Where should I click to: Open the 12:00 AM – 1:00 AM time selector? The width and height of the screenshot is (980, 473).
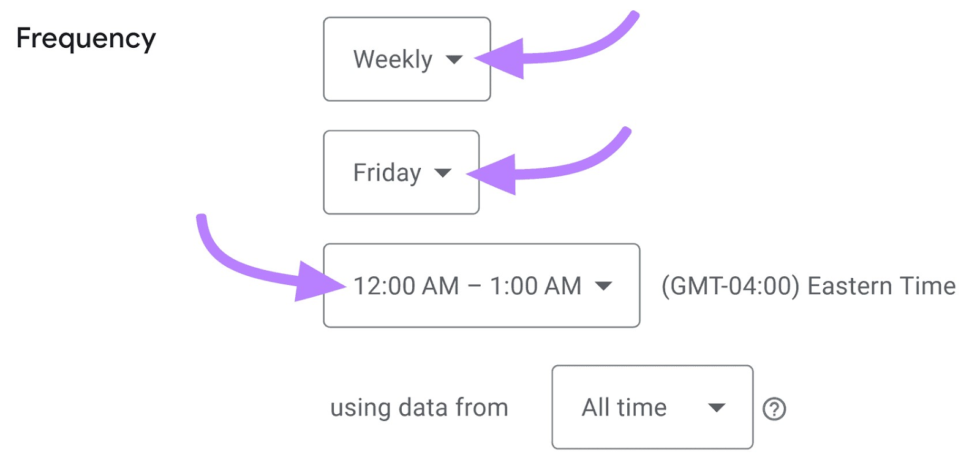click(x=481, y=286)
